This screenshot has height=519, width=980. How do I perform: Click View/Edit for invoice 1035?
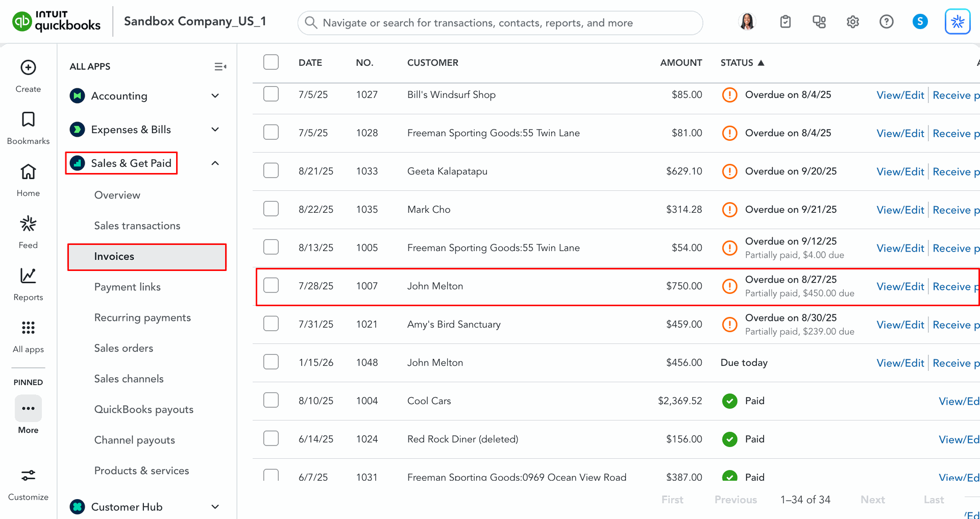pyautogui.click(x=900, y=210)
